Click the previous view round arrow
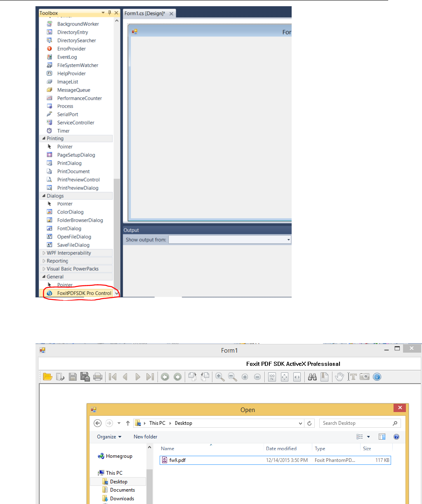Viewport: 422px width, 504px height. (x=165, y=377)
